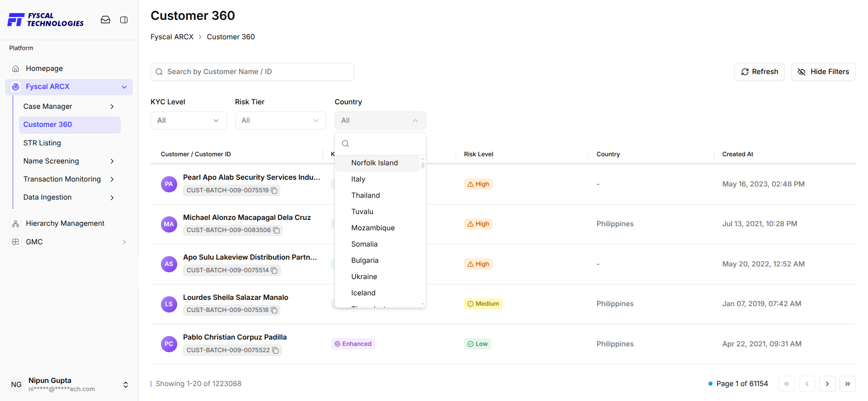
Task: Click the Risk Level column header
Action: tap(478, 154)
